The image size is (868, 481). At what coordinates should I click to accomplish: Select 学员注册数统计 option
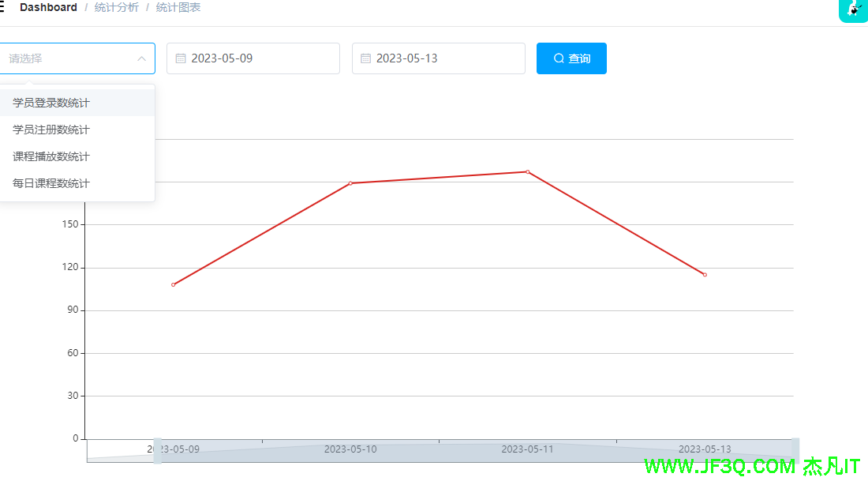point(51,130)
